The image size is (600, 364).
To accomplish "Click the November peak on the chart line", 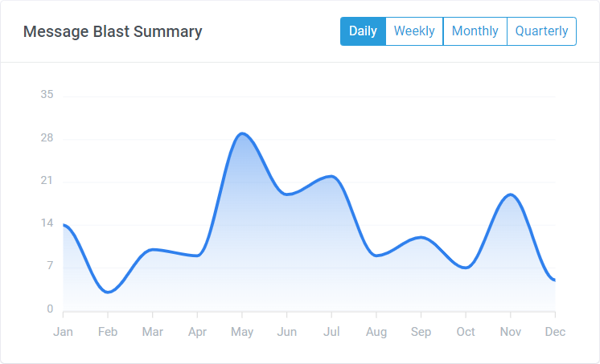I will pos(510,194).
